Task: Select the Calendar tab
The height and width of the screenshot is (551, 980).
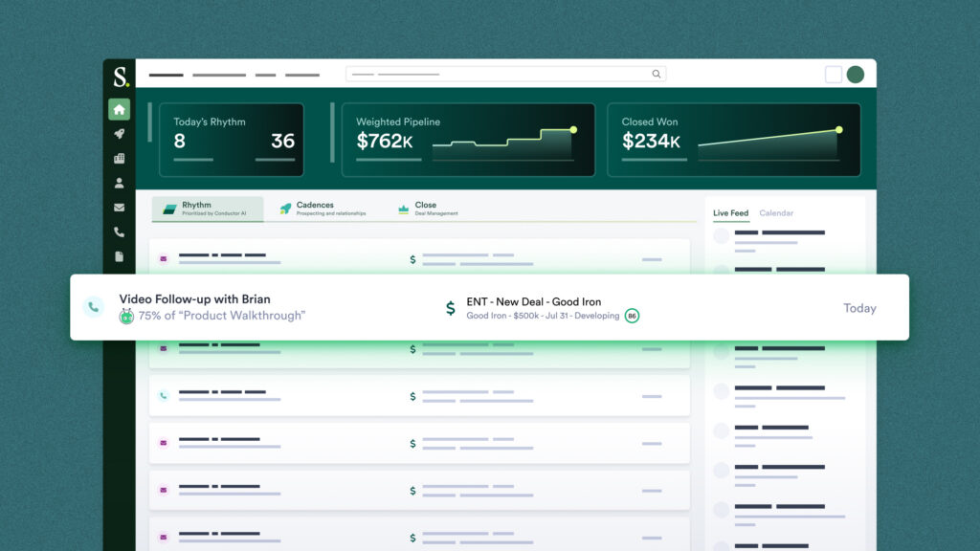Action: coord(776,213)
